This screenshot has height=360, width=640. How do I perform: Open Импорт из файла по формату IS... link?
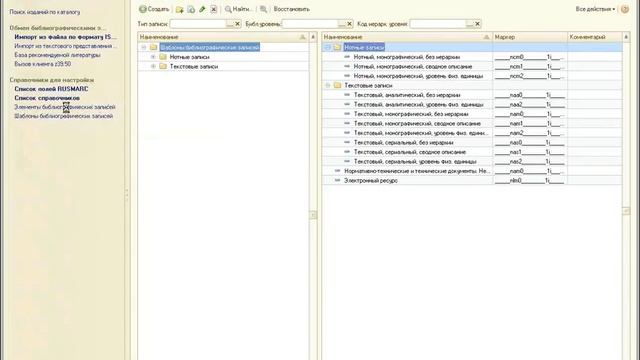tap(65, 37)
